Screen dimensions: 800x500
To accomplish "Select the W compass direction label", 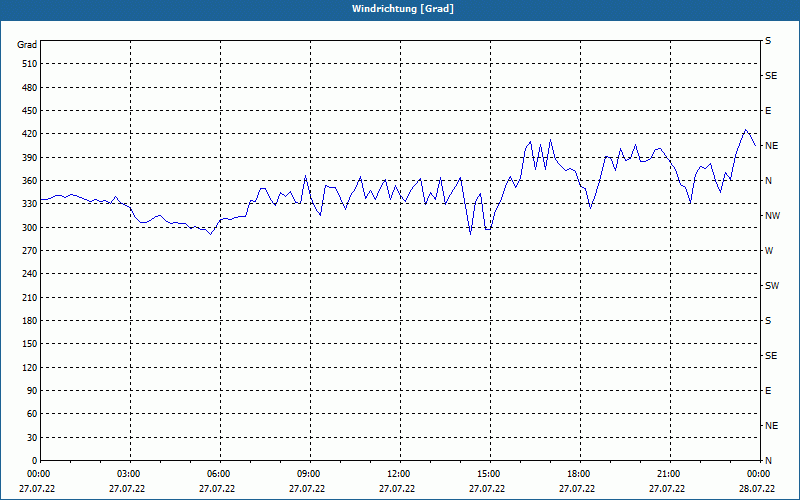I will [x=769, y=251].
